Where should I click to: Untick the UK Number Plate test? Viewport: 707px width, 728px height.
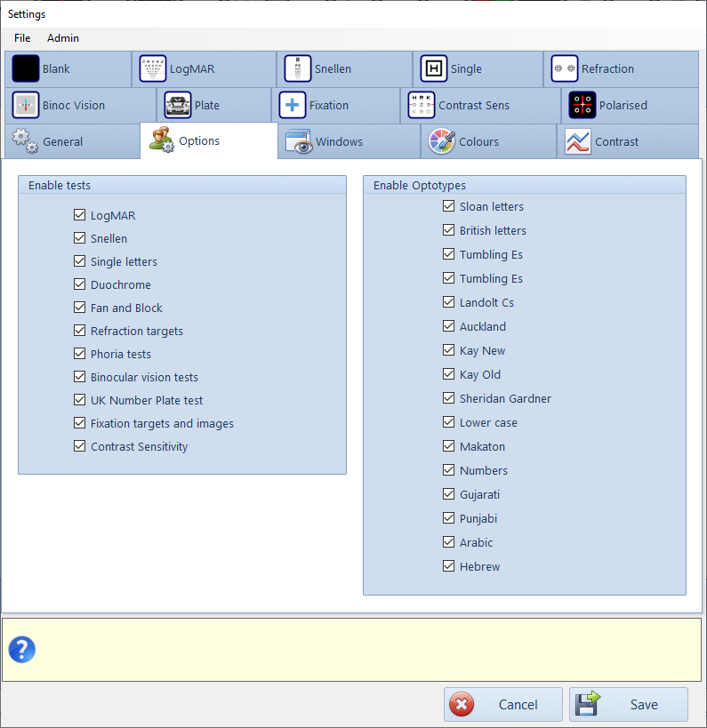coord(80,401)
